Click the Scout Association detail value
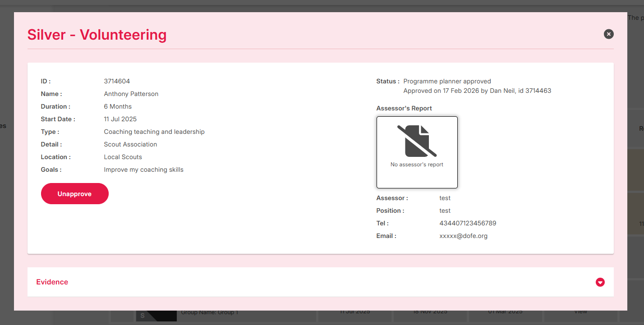644x325 pixels. pos(130,144)
